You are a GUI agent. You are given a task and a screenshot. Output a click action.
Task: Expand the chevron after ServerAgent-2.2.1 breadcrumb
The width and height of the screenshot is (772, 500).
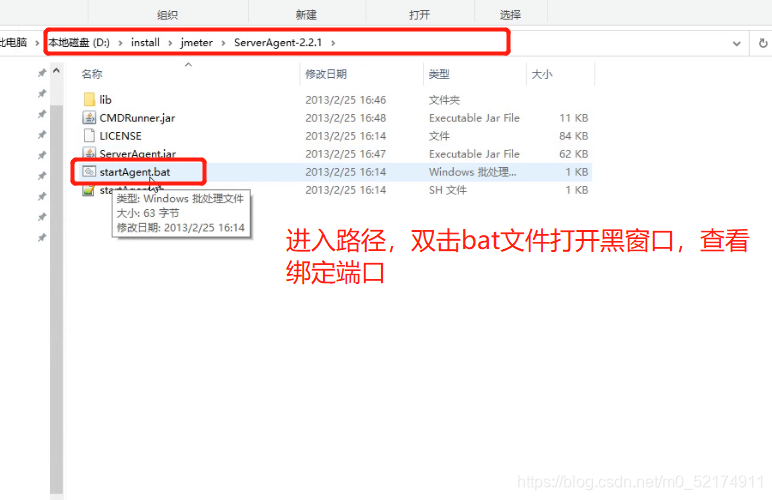(x=333, y=43)
